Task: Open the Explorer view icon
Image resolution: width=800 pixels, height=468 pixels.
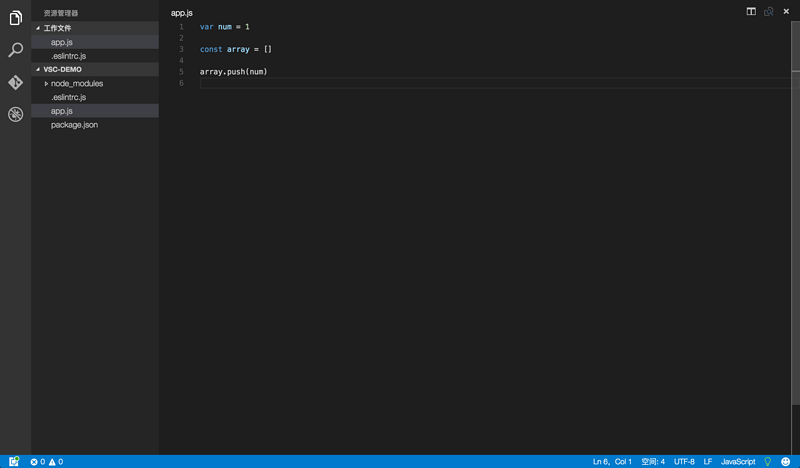Action: point(15,18)
